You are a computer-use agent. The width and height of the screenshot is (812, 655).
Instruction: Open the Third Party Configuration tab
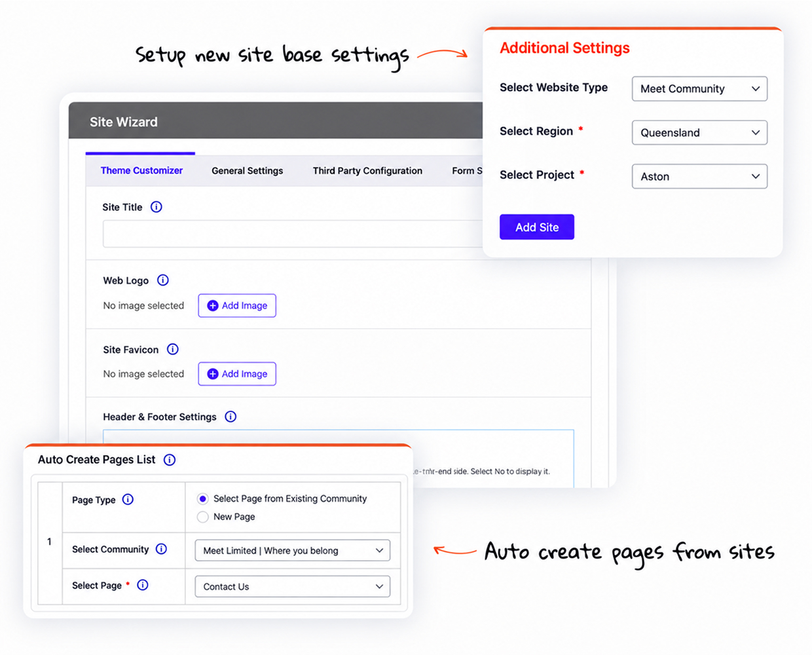(x=367, y=171)
